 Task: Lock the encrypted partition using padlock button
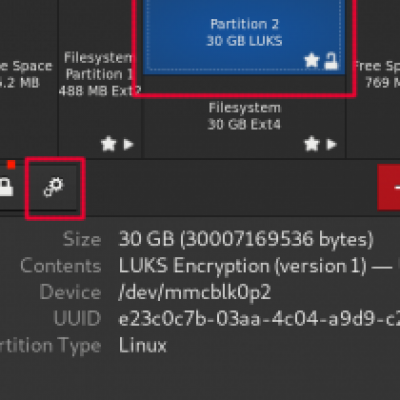coord(5,187)
